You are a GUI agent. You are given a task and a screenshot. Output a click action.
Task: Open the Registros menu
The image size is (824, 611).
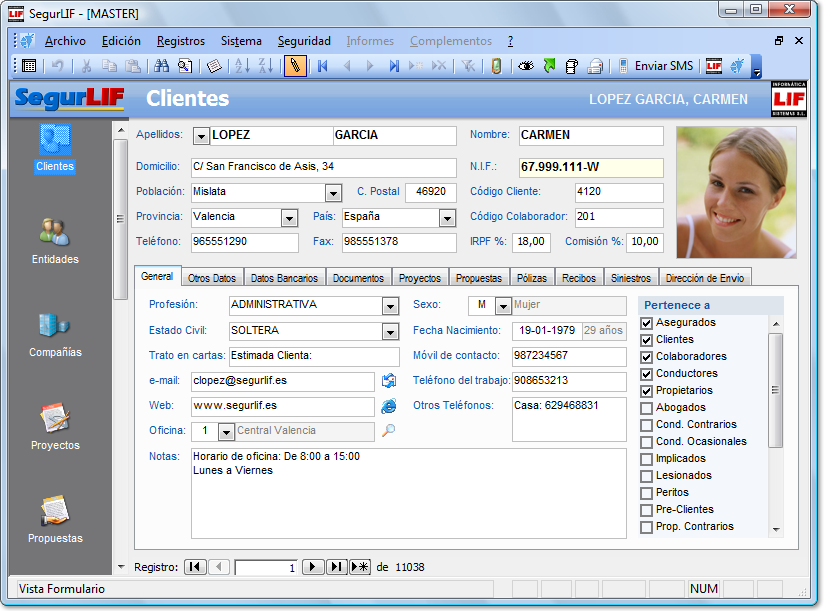180,41
